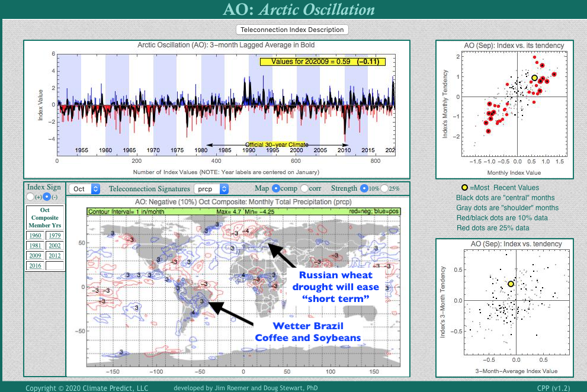
Task: Click the 'Black dots are "central" months' line
Action: (x=505, y=198)
